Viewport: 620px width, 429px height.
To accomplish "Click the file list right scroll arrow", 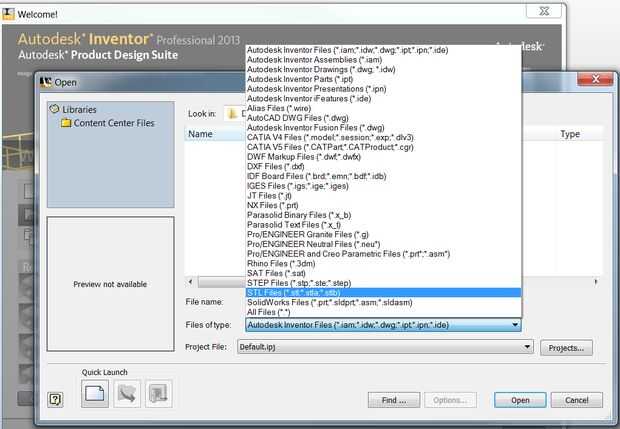I will (x=595, y=282).
